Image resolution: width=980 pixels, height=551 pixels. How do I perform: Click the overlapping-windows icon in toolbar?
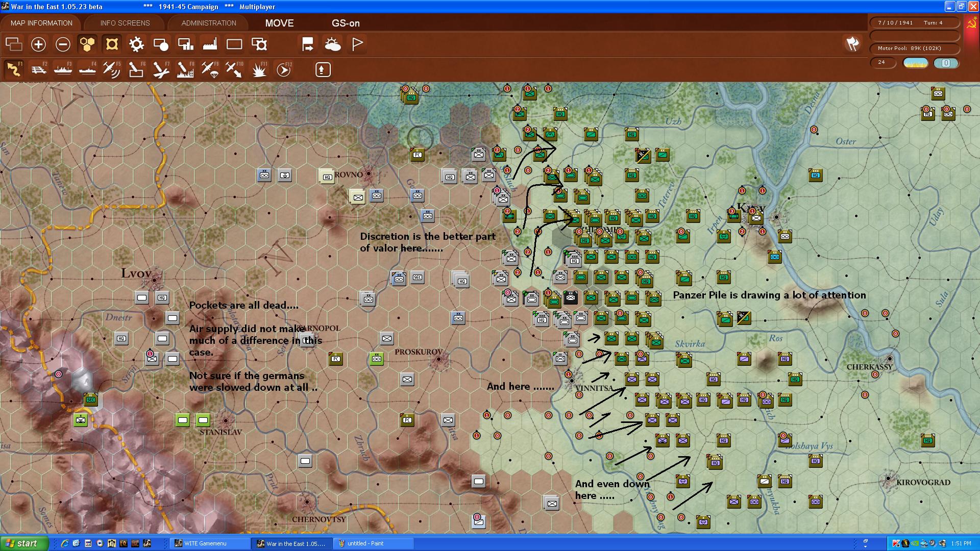point(14,44)
